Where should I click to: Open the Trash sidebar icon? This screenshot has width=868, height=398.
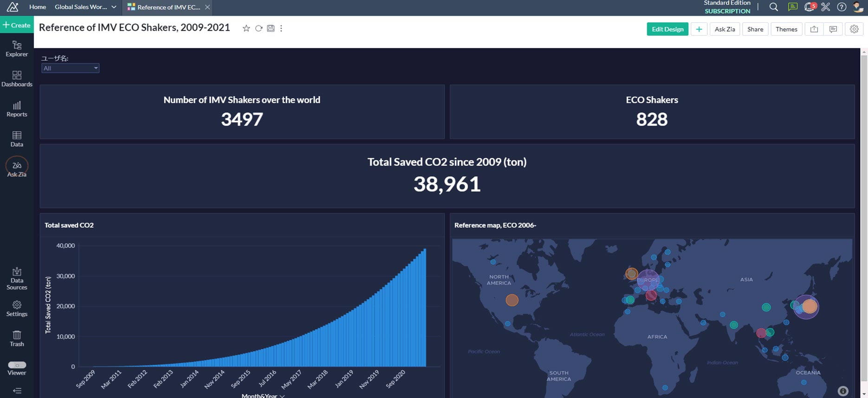pyautogui.click(x=17, y=339)
